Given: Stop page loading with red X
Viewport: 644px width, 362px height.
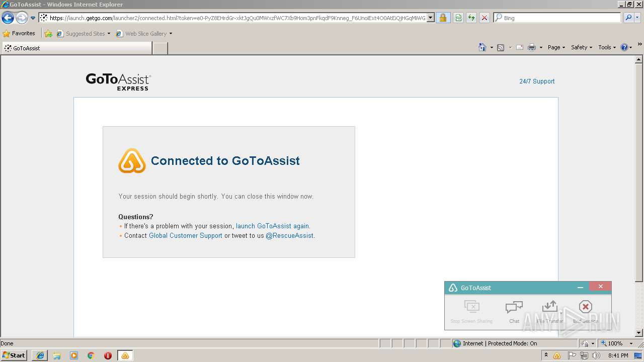Looking at the screenshot, I should point(484,18).
